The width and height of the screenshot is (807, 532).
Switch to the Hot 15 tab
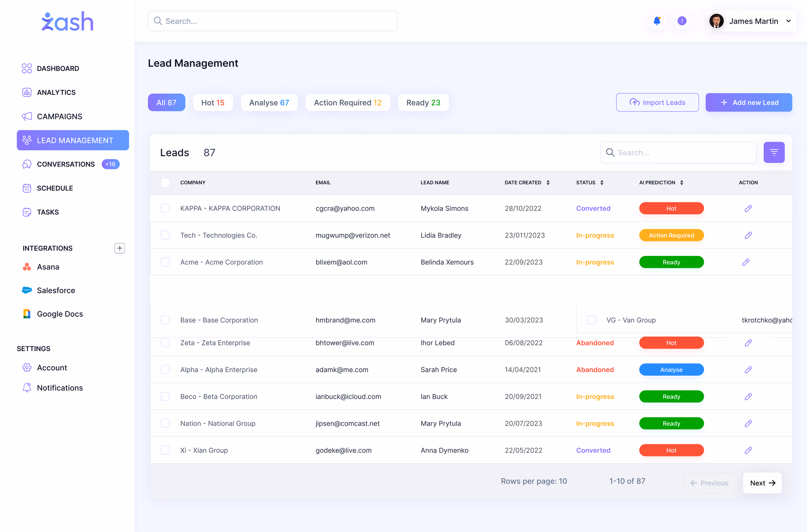[213, 102]
